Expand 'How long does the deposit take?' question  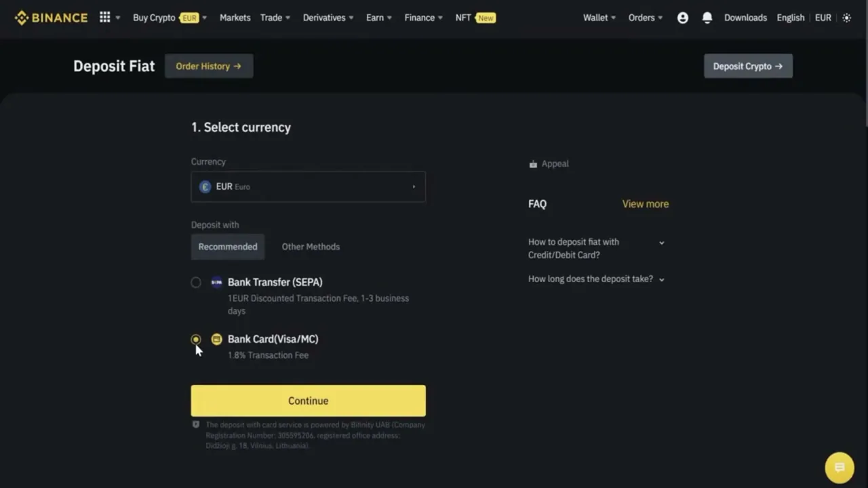(x=596, y=279)
